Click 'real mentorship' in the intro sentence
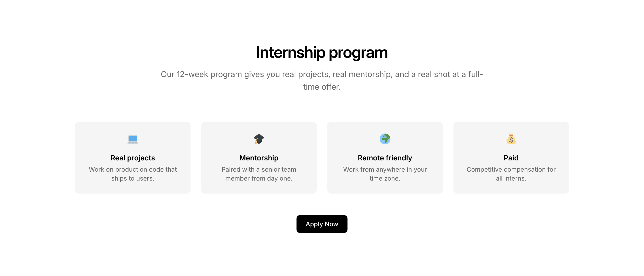The image size is (644, 276). click(362, 74)
